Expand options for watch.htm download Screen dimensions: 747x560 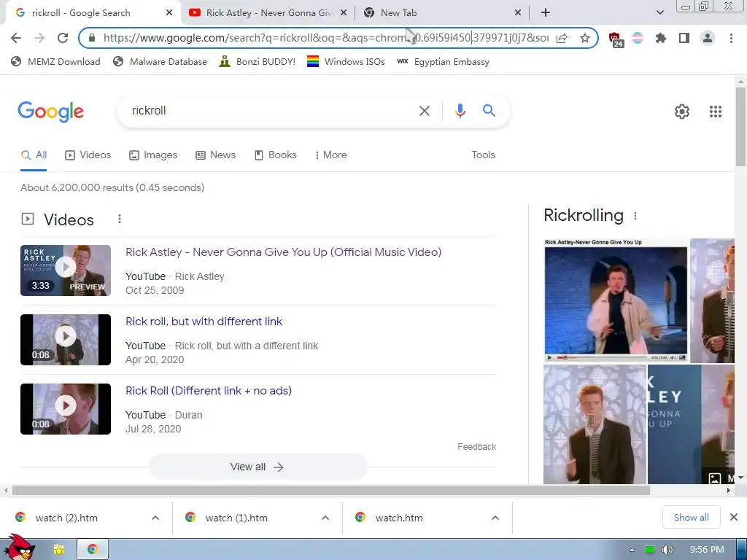(495, 518)
